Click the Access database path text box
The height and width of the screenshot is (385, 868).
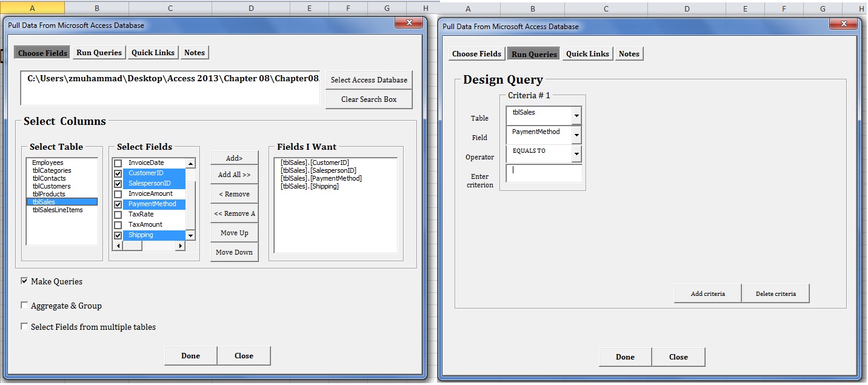click(x=170, y=88)
